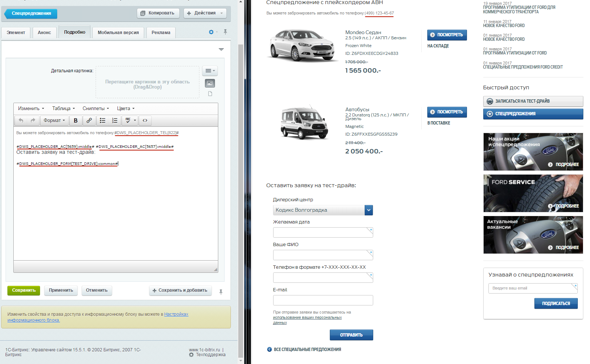
Task: Open the picture options menu button
Action: 210,71
